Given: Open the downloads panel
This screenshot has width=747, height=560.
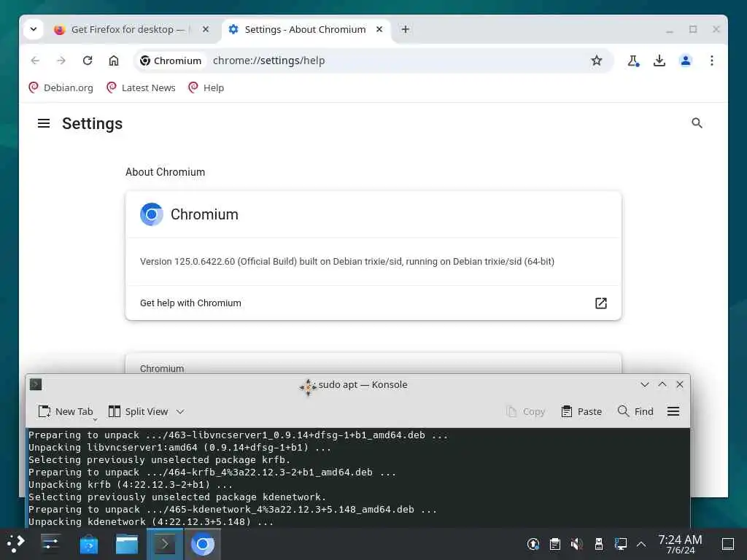Looking at the screenshot, I should (x=659, y=61).
